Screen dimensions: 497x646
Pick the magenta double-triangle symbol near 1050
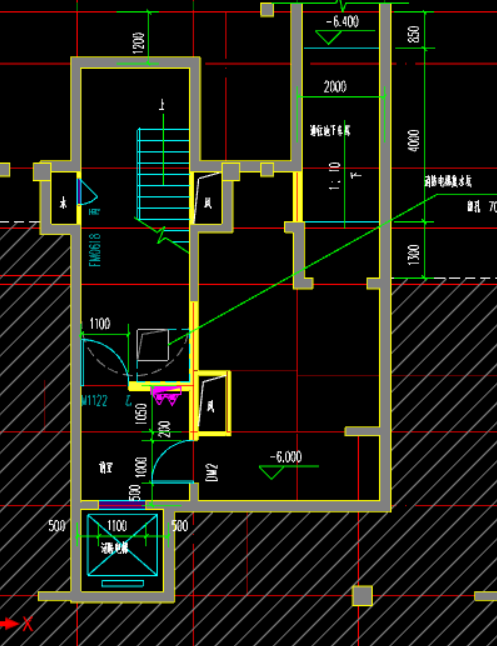pos(166,396)
